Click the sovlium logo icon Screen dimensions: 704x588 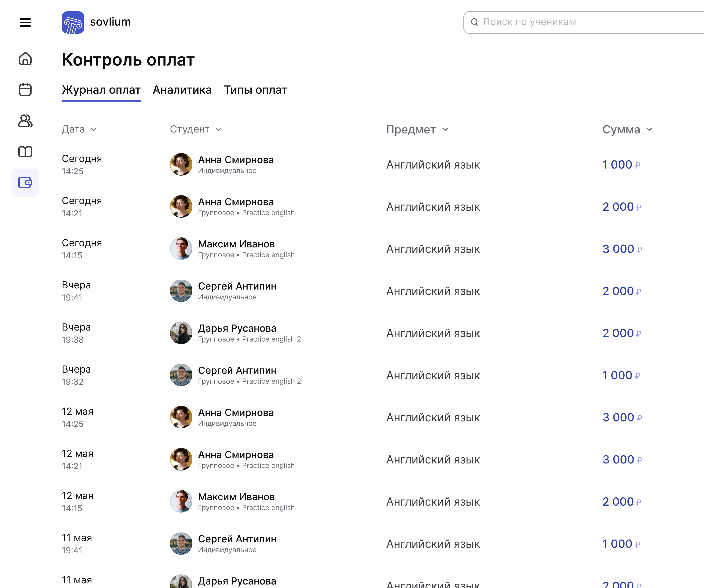(73, 22)
